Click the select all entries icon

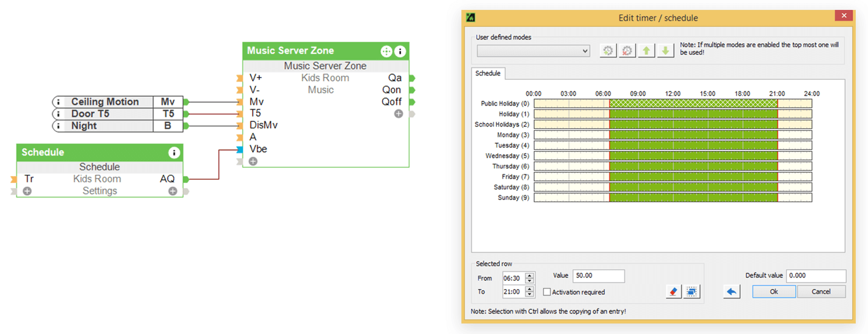tap(691, 291)
